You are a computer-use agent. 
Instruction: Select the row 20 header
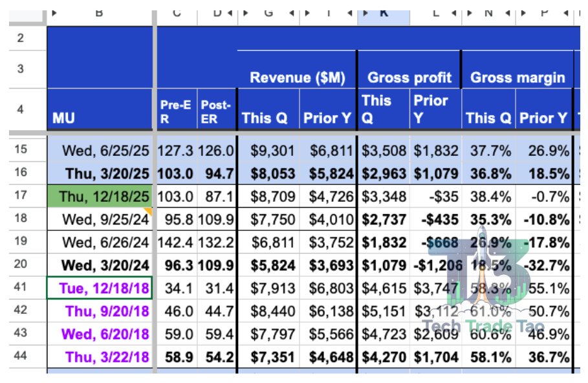27,264
